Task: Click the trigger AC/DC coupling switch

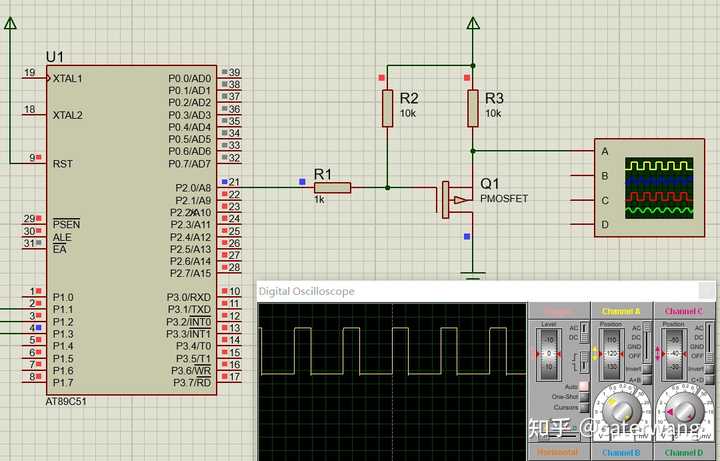Action: click(584, 333)
